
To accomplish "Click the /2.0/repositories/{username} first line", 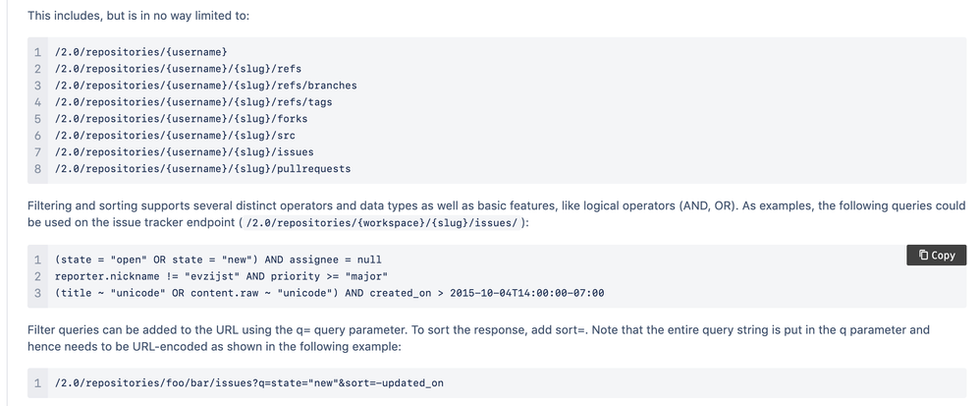I will coord(141,52).
